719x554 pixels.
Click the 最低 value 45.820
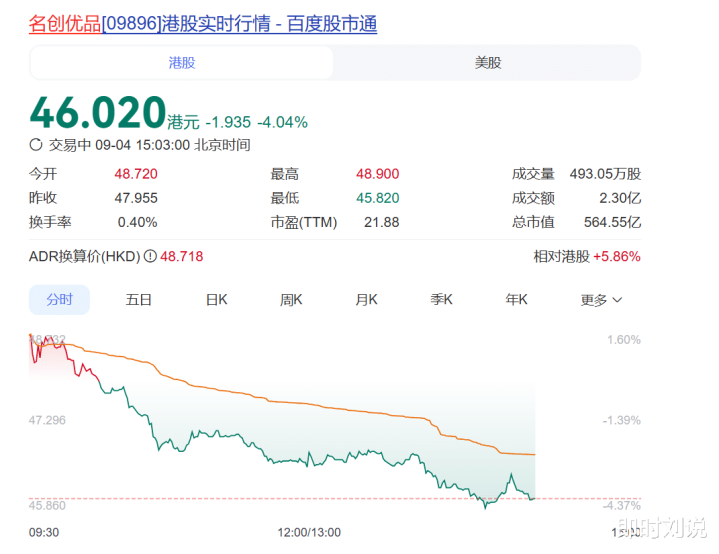(377, 198)
